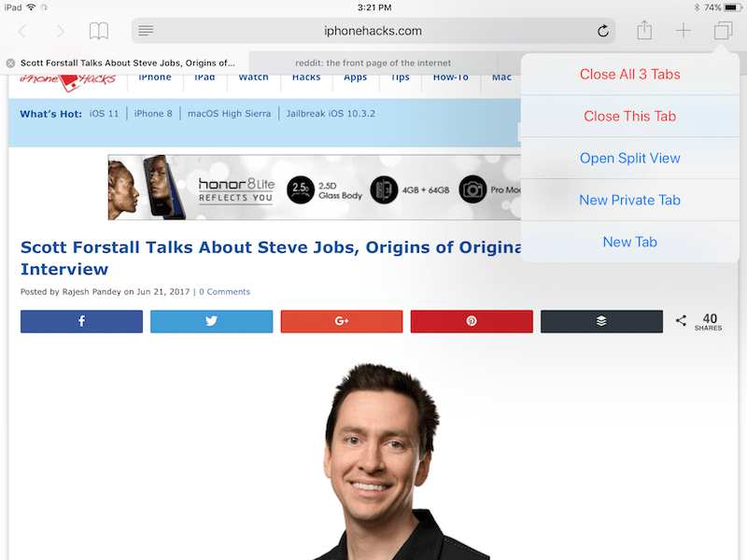Screen dimensions: 747x560
Task: Share article with Buffer button
Action: (601, 321)
